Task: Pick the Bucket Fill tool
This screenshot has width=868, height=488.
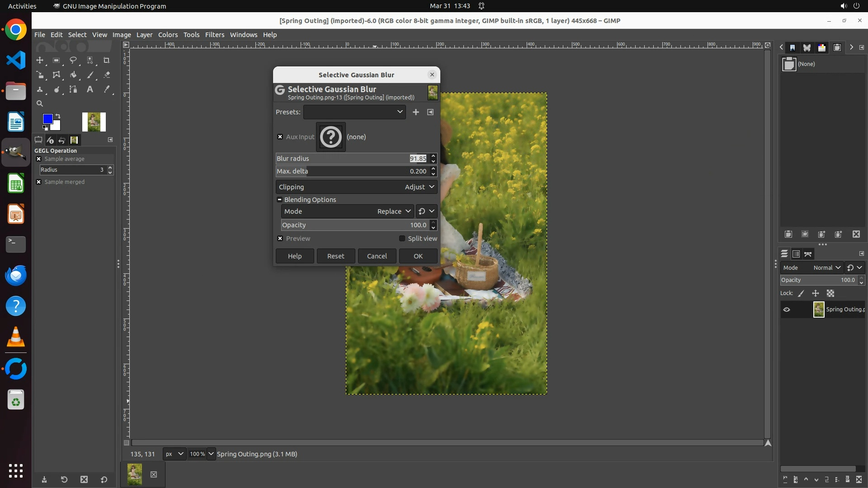Action: (73, 75)
